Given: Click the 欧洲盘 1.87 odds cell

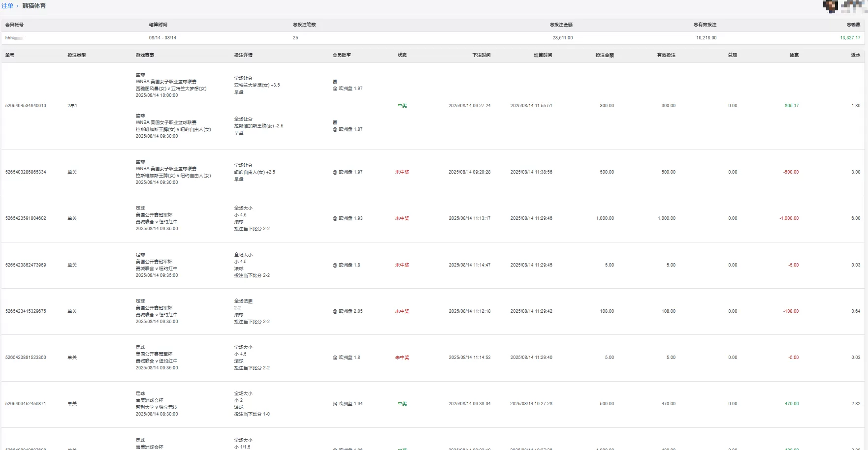Looking at the screenshot, I should pos(348,129).
